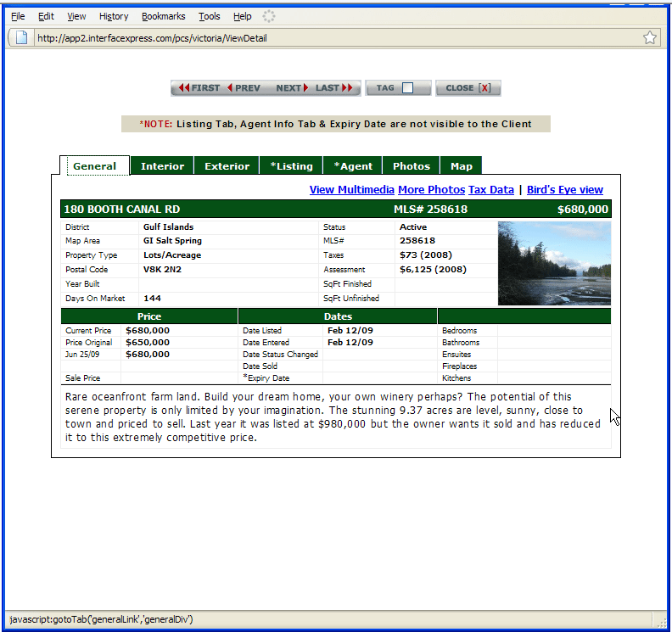Go to FIRST listing with double arrow
The width and height of the screenshot is (672, 632).
199,88
